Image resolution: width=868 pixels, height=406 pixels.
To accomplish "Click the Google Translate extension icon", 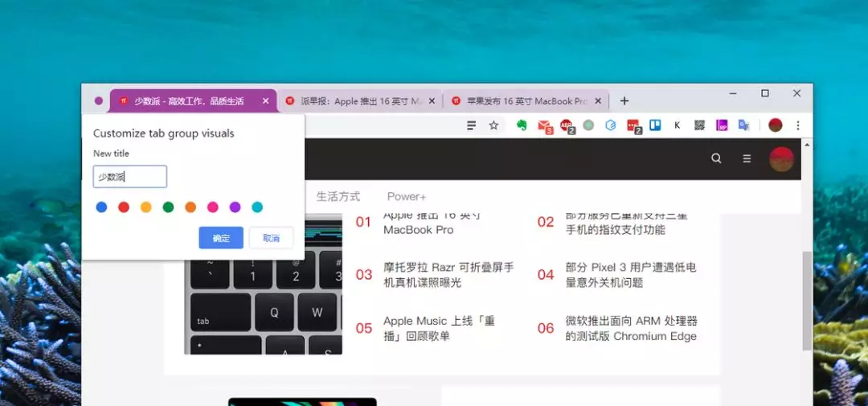I will point(744,125).
